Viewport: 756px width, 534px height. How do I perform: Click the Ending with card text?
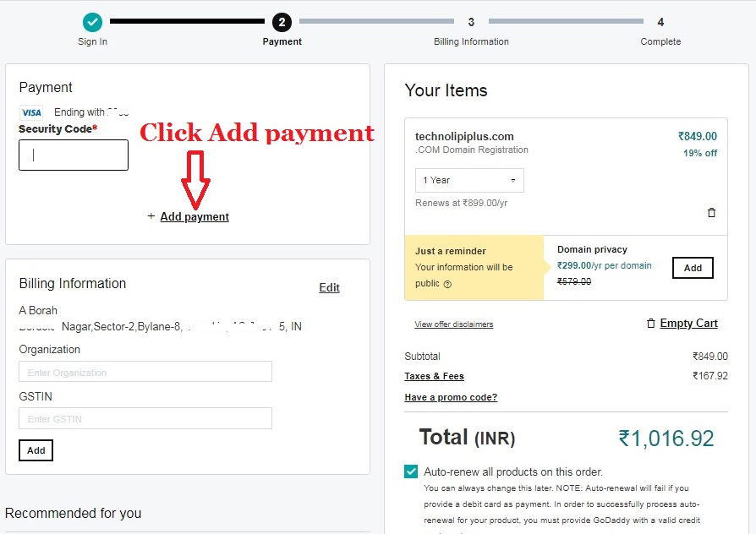point(91,112)
